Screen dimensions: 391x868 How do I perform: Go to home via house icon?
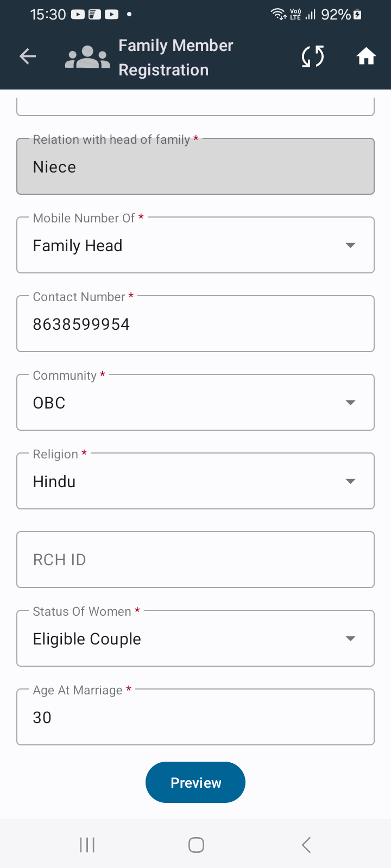366,56
